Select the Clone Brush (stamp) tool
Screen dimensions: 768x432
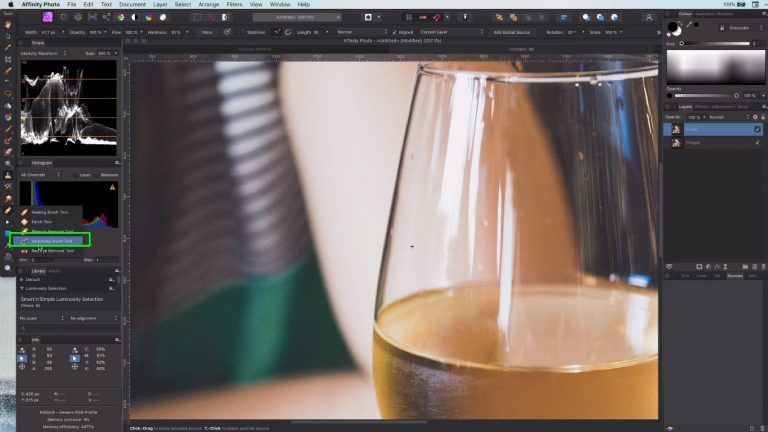pyautogui.click(x=8, y=175)
